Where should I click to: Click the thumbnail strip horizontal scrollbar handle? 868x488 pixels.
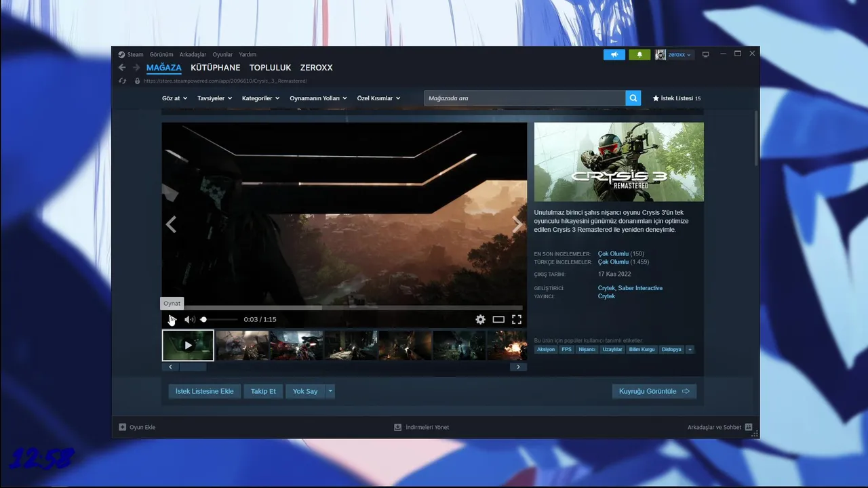point(193,367)
